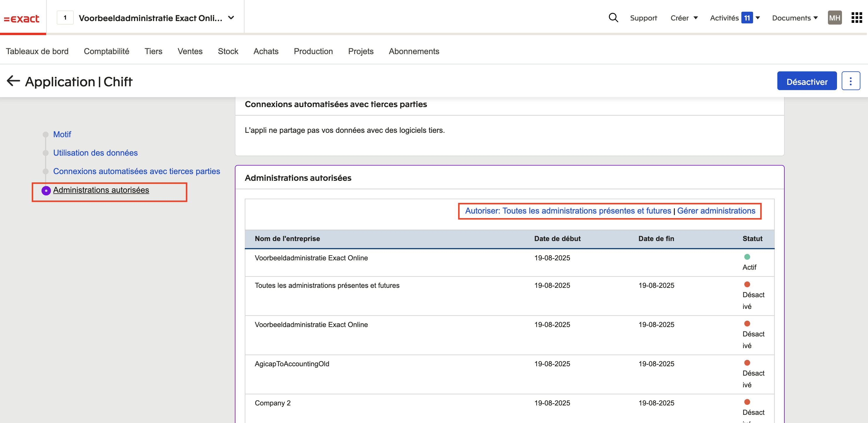Click the Gérer administrations link
This screenshot has height=423, width=868.
716,211
